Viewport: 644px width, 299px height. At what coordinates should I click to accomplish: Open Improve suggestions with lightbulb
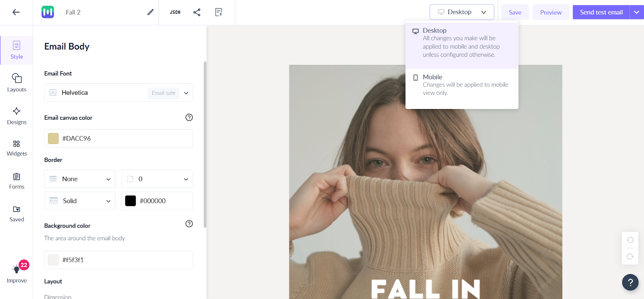click(x=17, y=274)
